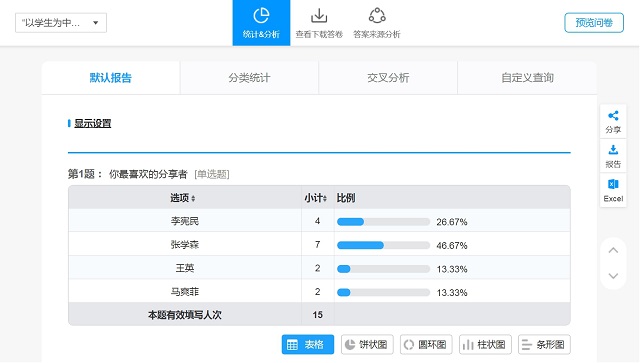Screen dimensions: 640x363
Task: Switch chart to 饼状图
Action: click(x=367, y=345)
